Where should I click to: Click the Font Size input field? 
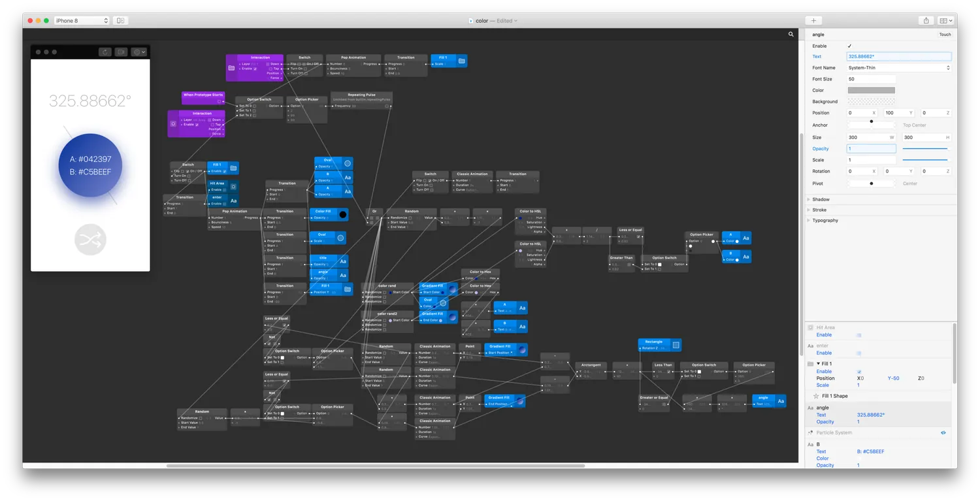click(872, 79)
